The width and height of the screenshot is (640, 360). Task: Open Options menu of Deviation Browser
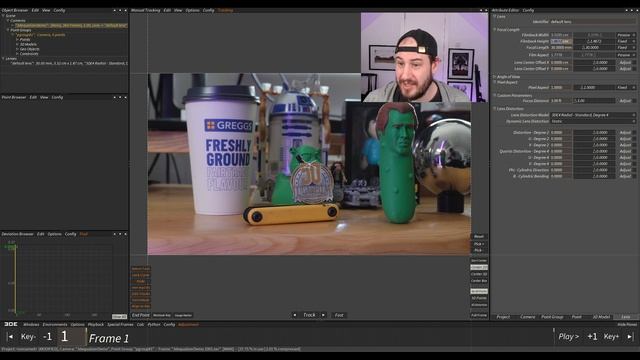click(x=54, y=234)
